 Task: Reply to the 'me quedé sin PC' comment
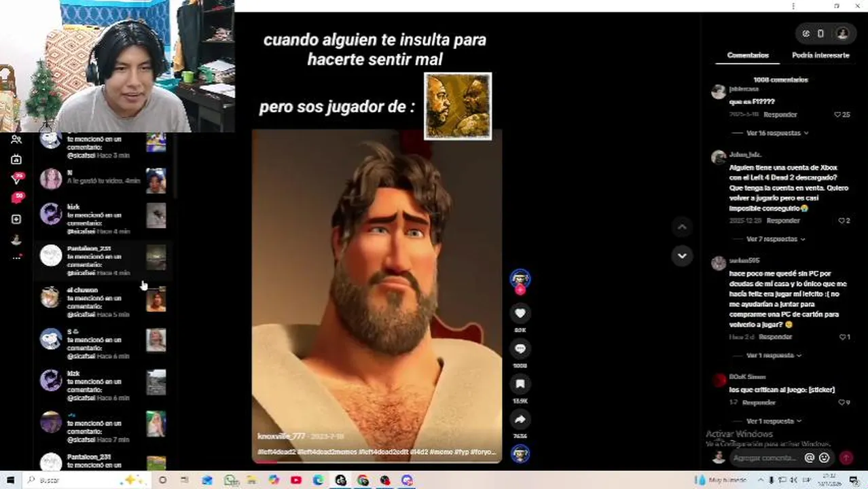coord(776,337)
